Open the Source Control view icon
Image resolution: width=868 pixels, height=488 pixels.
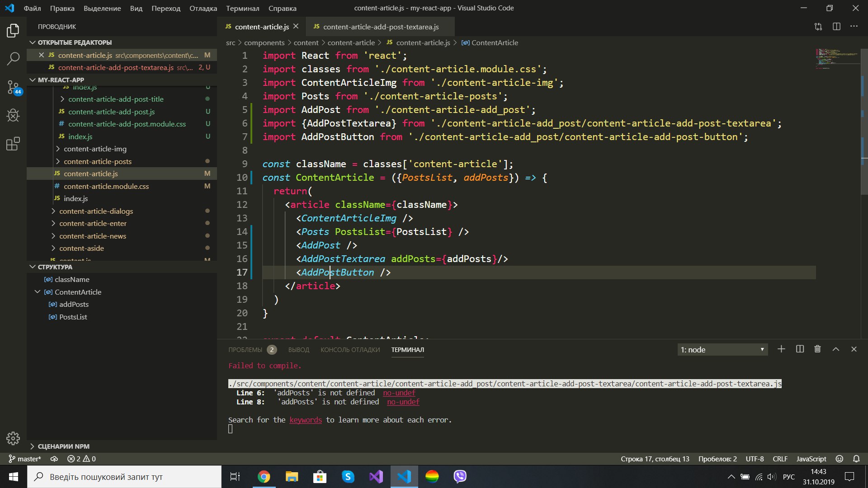click(x=13, y=87)
